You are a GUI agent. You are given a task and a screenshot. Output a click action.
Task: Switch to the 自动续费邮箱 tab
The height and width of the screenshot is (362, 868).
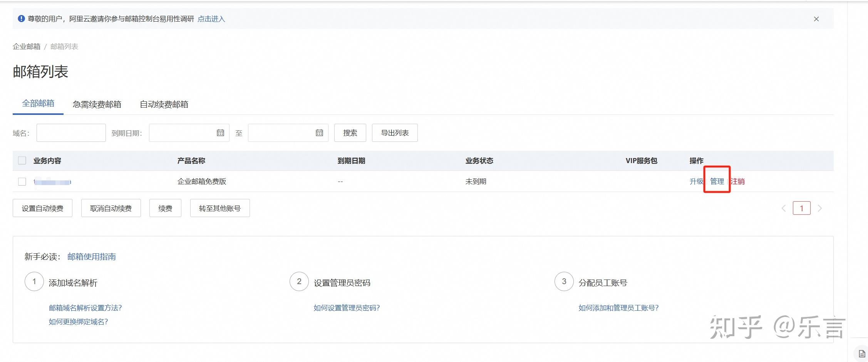(x=164, y=104)
